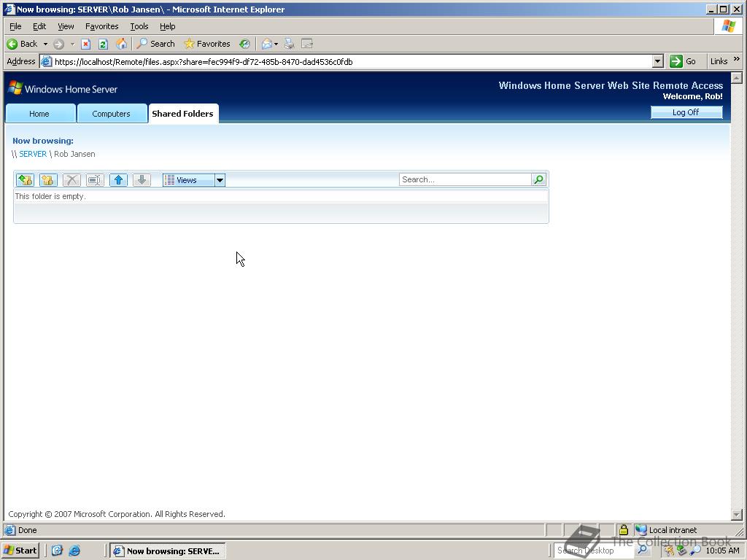The height and width of the screenshot is (560, 747).
Task: Switch to the Computers tab
Action: tap(112, 114)
